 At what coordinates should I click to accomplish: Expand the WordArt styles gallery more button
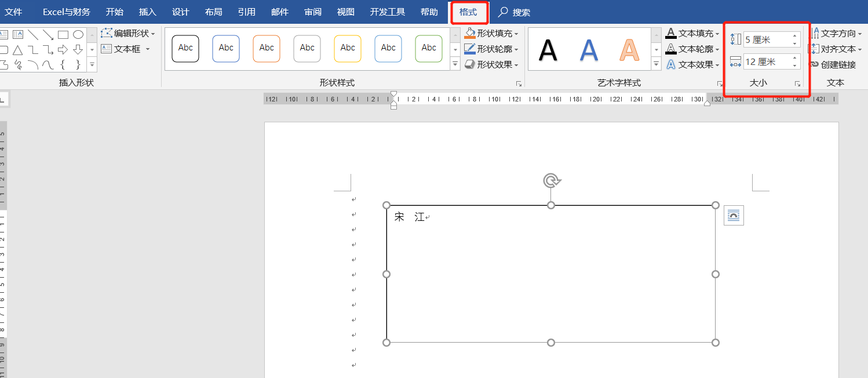(657, 64)
